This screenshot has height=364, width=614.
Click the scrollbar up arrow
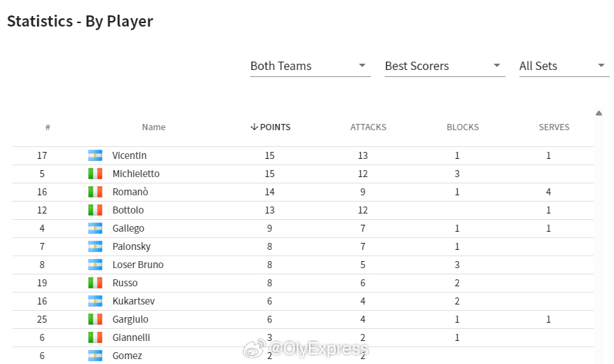599,113
